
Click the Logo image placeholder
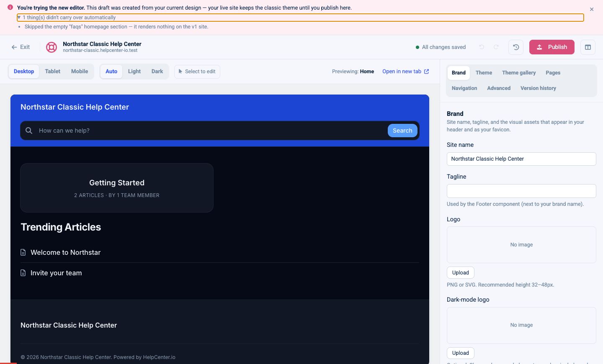[x=521, y=245]
